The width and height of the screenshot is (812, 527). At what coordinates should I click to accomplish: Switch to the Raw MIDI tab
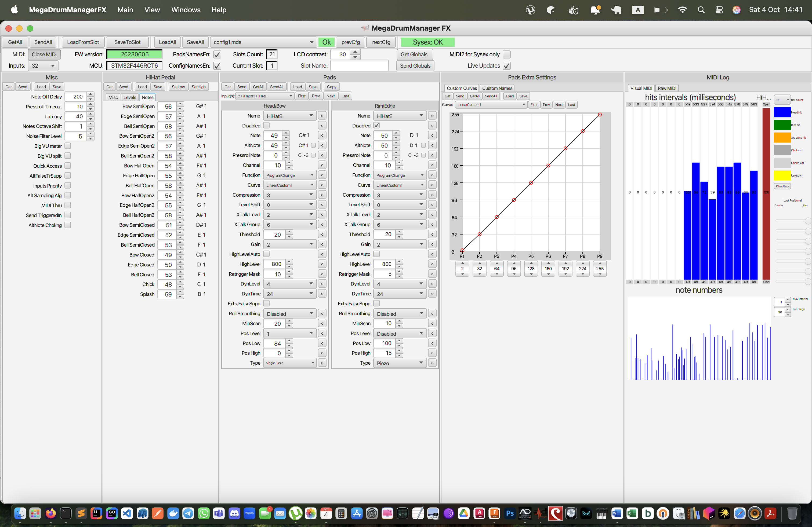[x=667, y=88]
